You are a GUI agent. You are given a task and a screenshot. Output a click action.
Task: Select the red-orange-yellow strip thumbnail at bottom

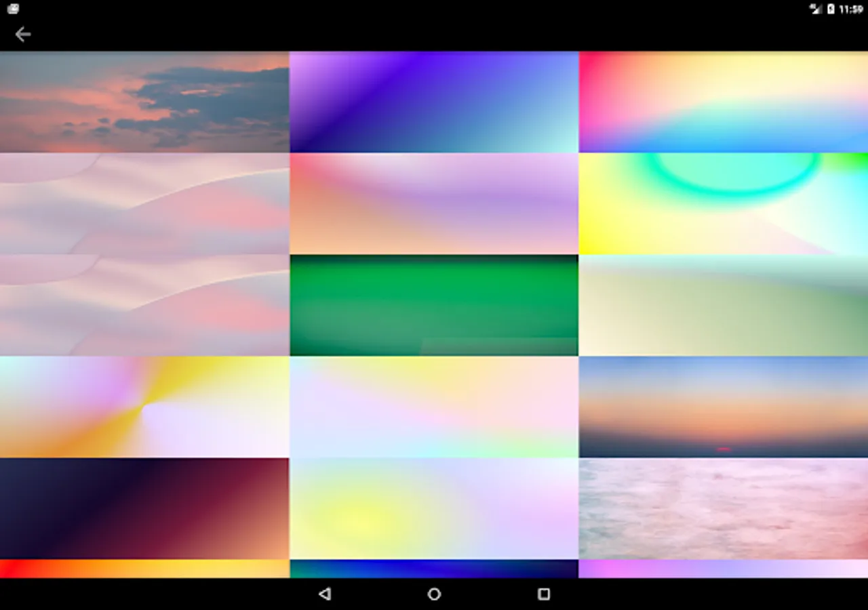click(144, 569)
